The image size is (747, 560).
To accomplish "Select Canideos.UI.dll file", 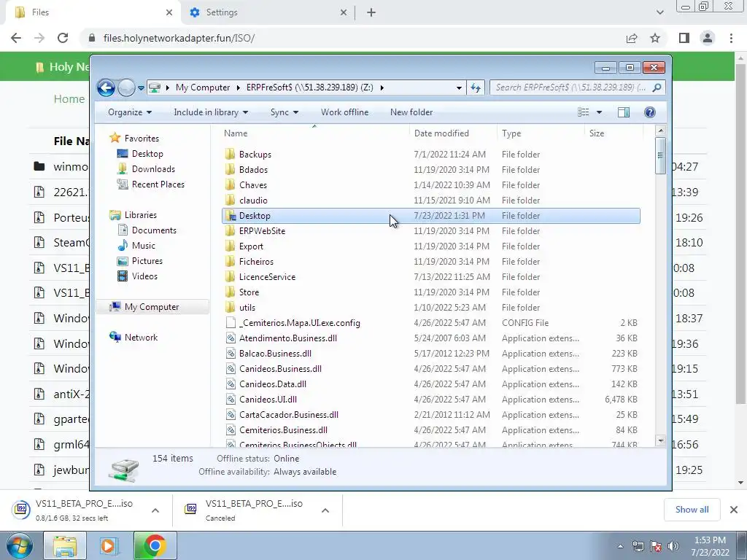I will click(430, 400).
